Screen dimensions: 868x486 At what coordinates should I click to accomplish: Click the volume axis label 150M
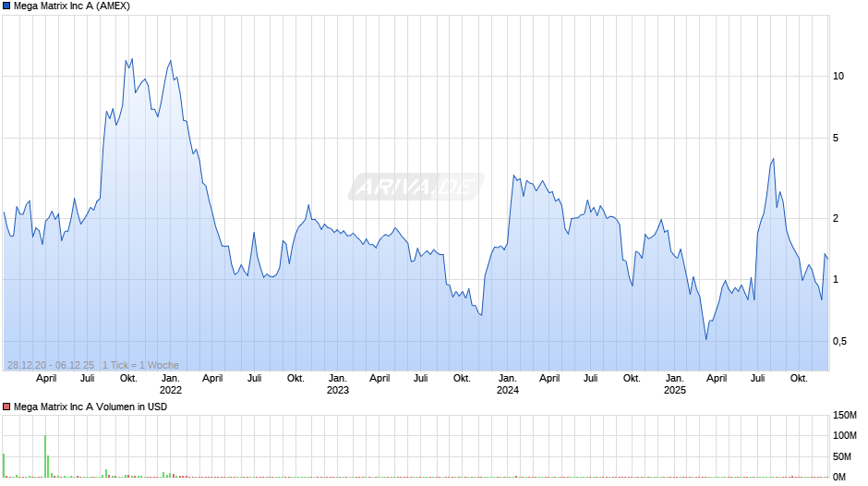coord(845,416)
